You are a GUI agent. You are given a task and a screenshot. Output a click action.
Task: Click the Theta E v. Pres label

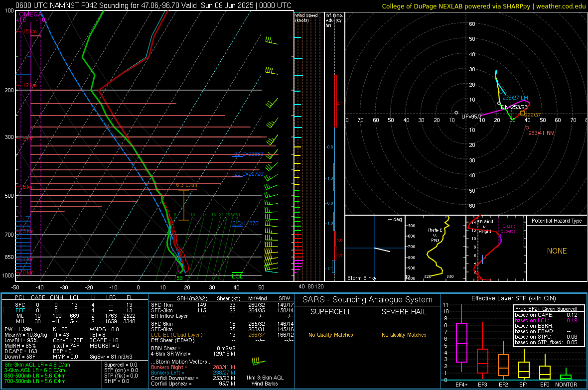[x=435, y=235]
